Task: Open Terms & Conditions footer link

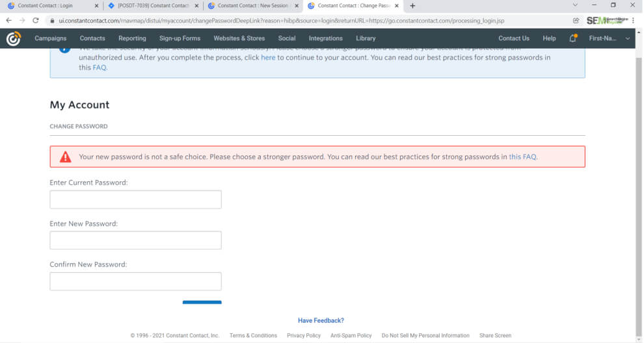Action: click(x=253, y=336)
